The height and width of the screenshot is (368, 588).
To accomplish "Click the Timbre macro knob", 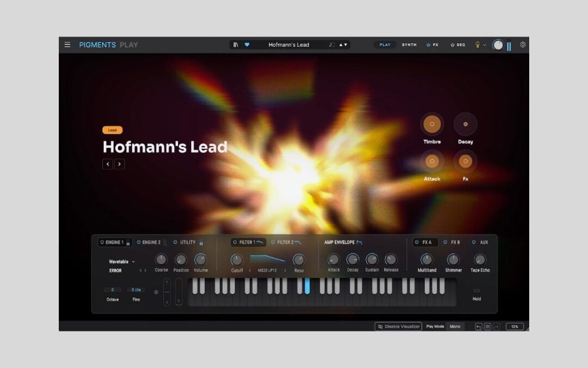I will click(x=432, y=124).
